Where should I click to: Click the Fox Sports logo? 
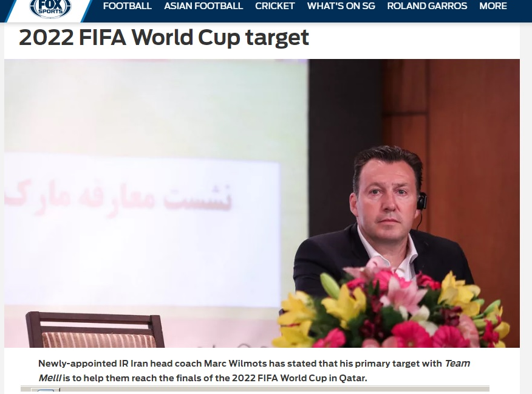(x=50, y=7)
